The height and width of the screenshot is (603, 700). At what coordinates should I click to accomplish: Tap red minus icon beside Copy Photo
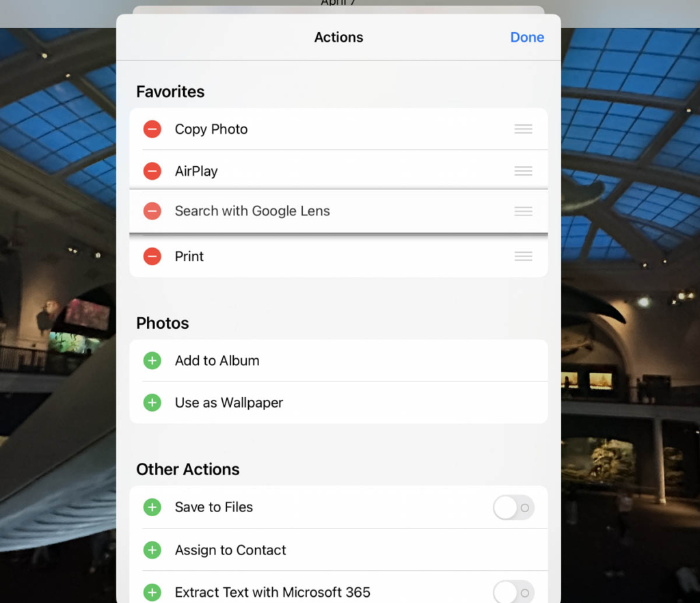152,129
